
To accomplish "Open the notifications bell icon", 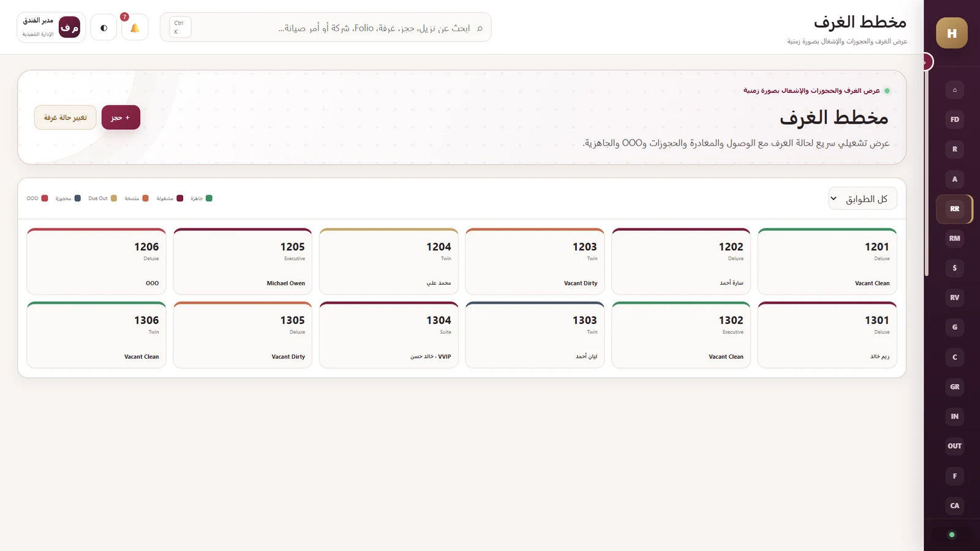I will click(x=135, y=28).
